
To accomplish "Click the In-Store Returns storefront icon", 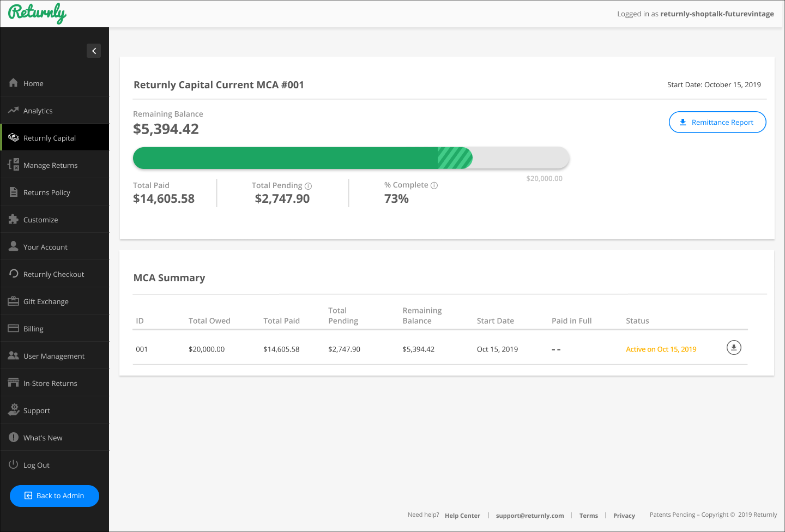I will pyautogui.click(x=14, y=383).
